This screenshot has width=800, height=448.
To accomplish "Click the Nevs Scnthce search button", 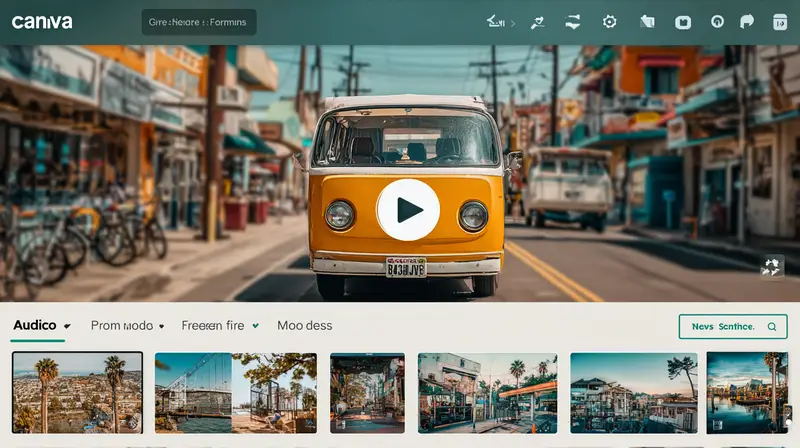I will 732,326.
